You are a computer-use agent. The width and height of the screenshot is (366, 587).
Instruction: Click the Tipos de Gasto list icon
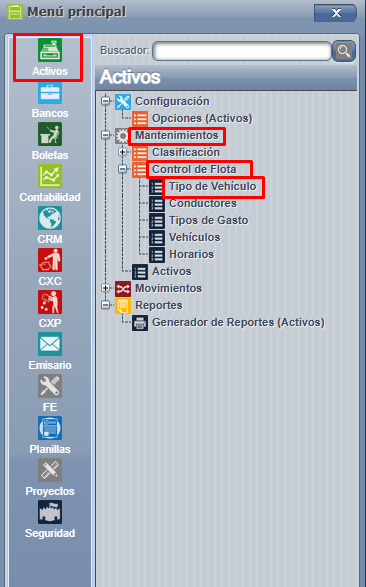coord(157,221)
